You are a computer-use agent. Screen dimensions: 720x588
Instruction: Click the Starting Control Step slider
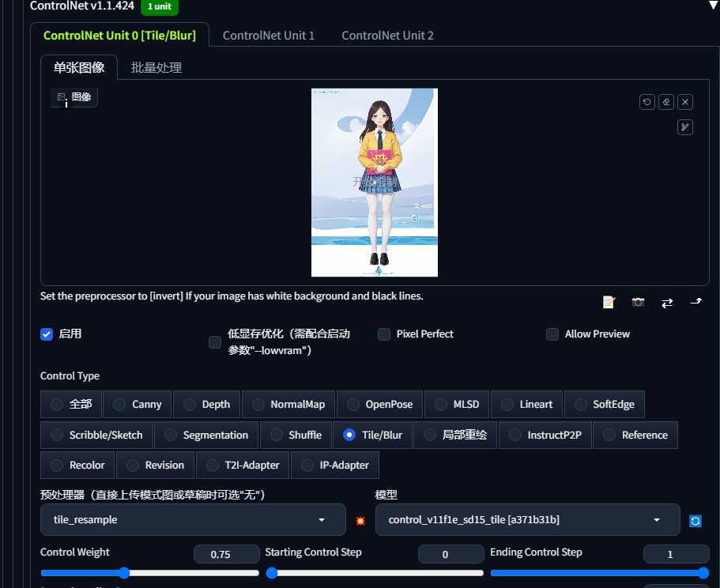click(x=375, y=573)
